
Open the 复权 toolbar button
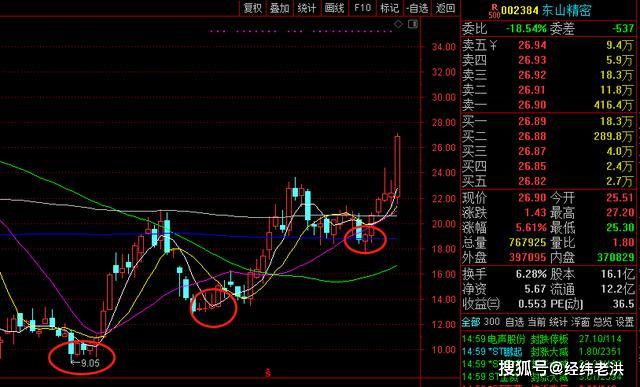(253, 8)
